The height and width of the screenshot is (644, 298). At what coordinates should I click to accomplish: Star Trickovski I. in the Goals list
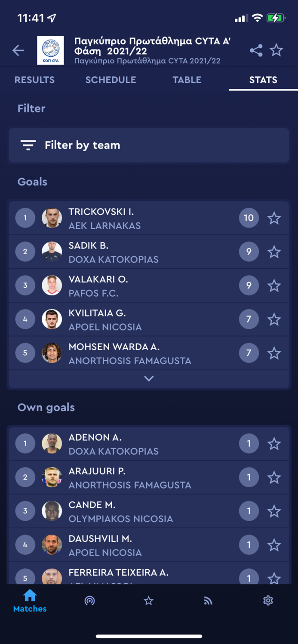pos(274,218)
